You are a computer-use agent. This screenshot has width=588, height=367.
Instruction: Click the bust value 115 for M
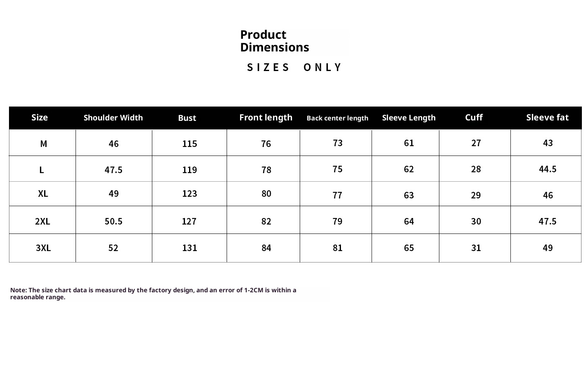coord(189,144)
